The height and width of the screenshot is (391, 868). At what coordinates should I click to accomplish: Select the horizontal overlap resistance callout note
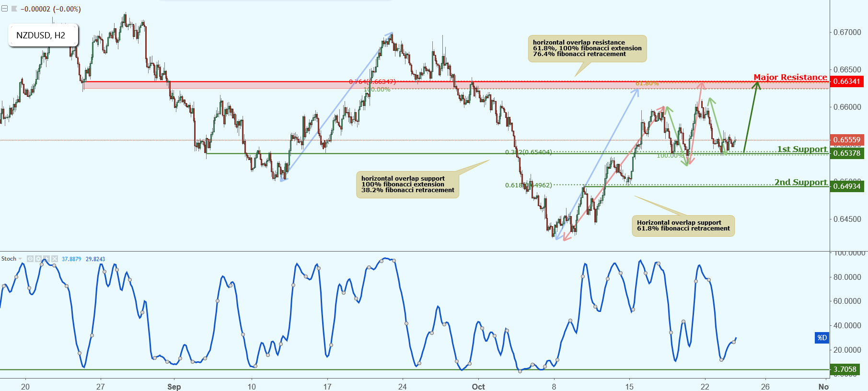click(587, 48)
